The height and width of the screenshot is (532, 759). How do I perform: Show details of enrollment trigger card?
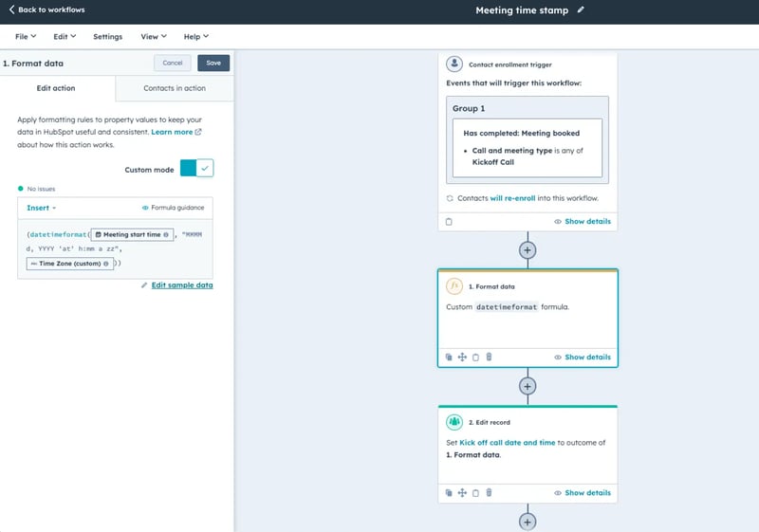[x=583, y=222]
